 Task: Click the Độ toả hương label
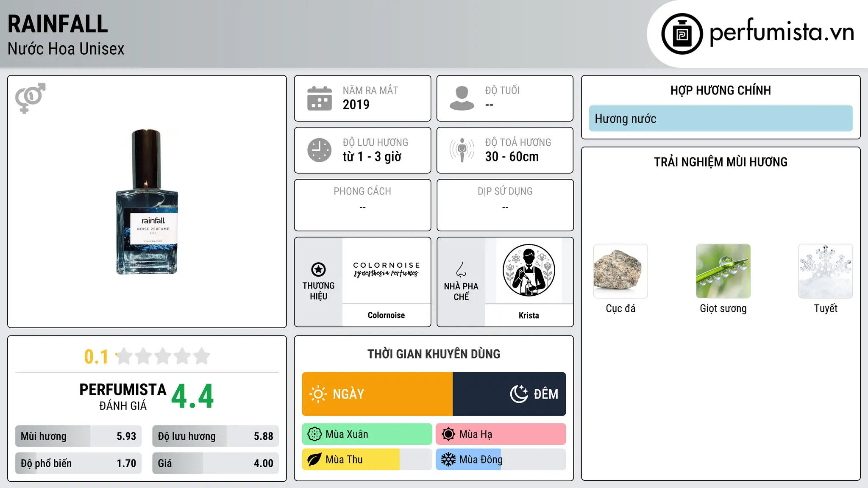point(518,142)
